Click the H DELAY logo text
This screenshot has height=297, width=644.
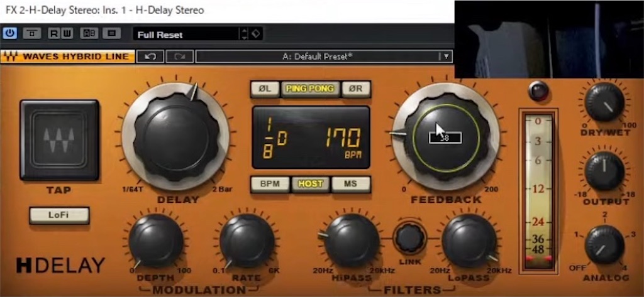pos(60,266)
